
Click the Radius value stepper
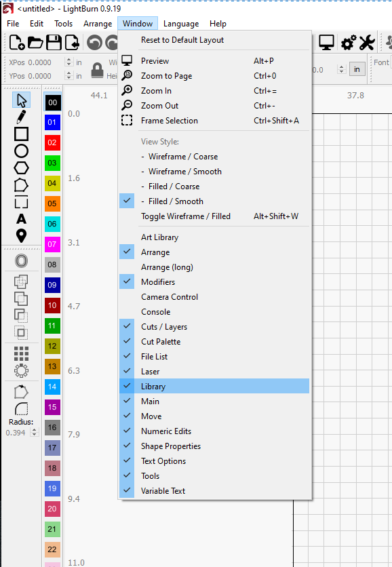[35, 433]
